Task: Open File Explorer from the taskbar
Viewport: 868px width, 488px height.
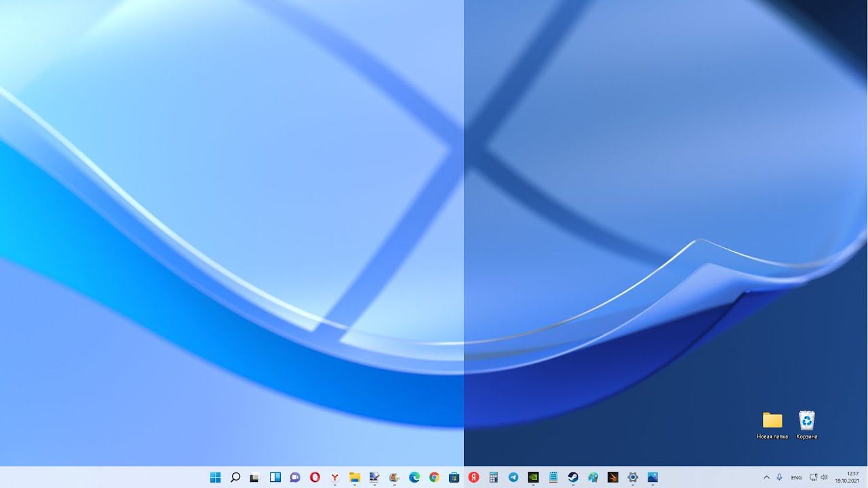Action: (355, 477)
